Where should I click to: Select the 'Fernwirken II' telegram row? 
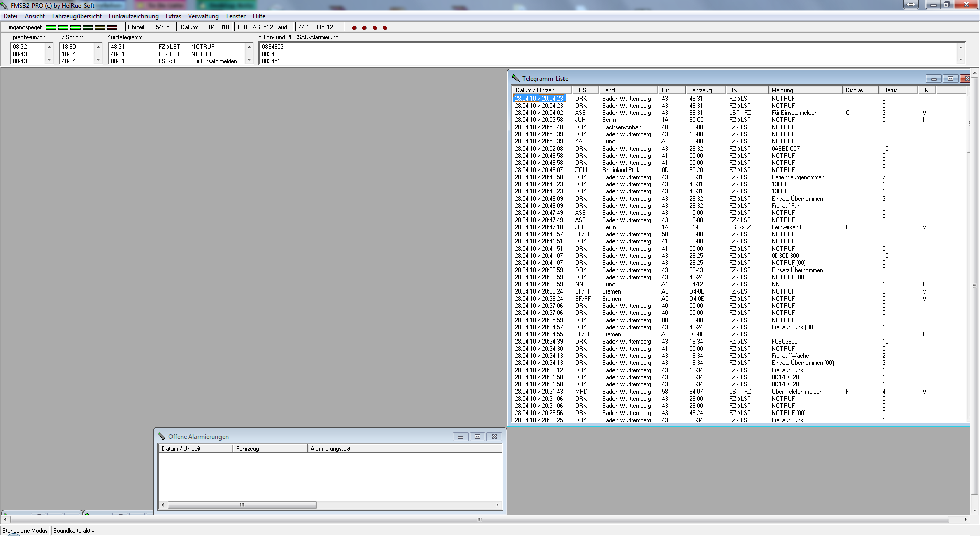click(x=739, y=227)
